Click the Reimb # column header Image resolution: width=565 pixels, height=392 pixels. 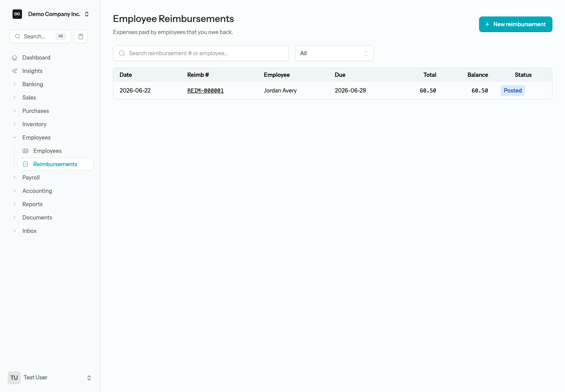tap(198, 75)
